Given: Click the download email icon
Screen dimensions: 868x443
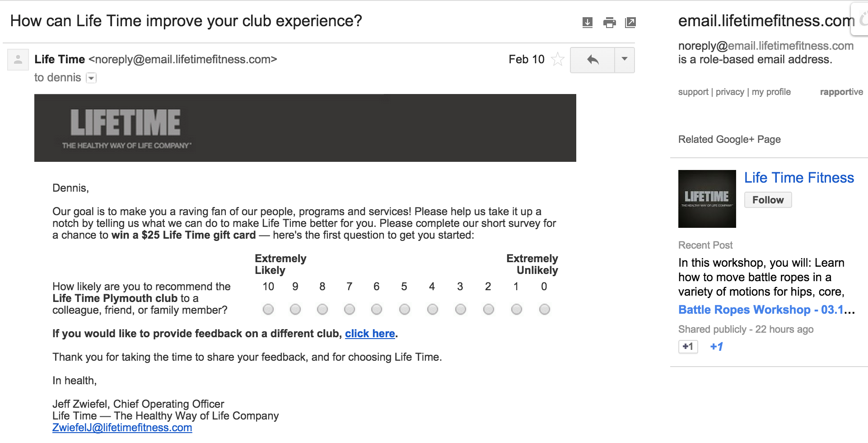Looking at the screenshot, I should click(587, 22).
